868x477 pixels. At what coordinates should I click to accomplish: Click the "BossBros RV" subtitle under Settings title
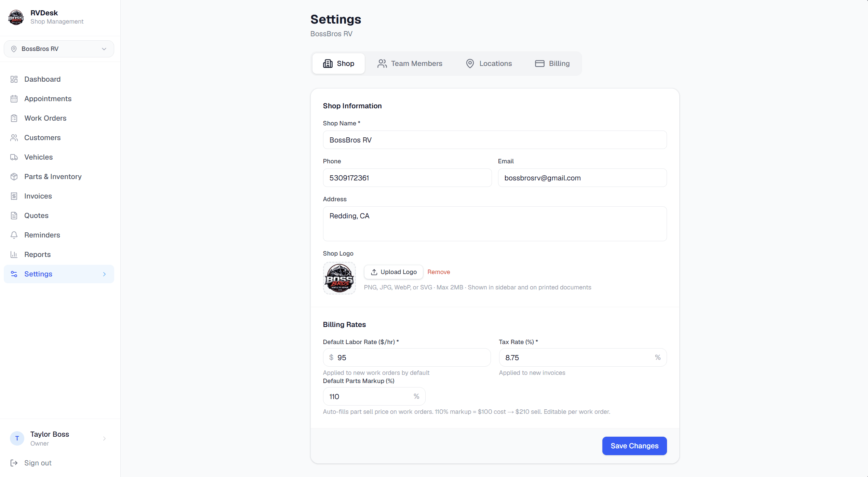click(x=331, y=34)
